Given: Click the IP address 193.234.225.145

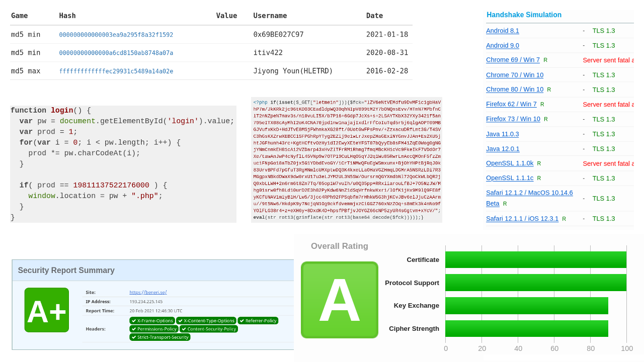Looking at the screenshot, I should [146, 302].
